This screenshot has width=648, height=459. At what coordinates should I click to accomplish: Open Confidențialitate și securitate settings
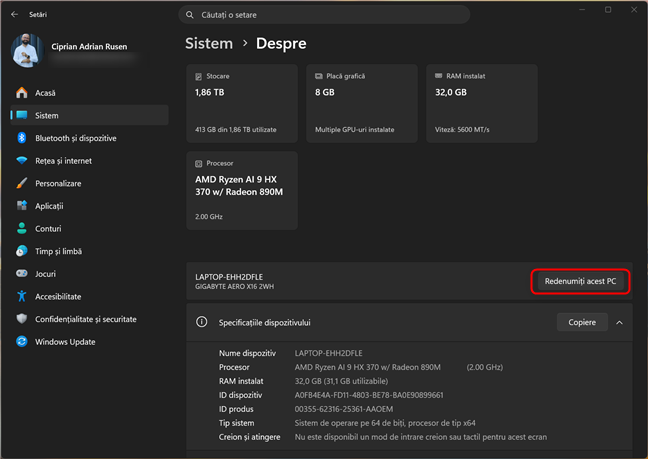pyautogui.click(x=89, y=319)
